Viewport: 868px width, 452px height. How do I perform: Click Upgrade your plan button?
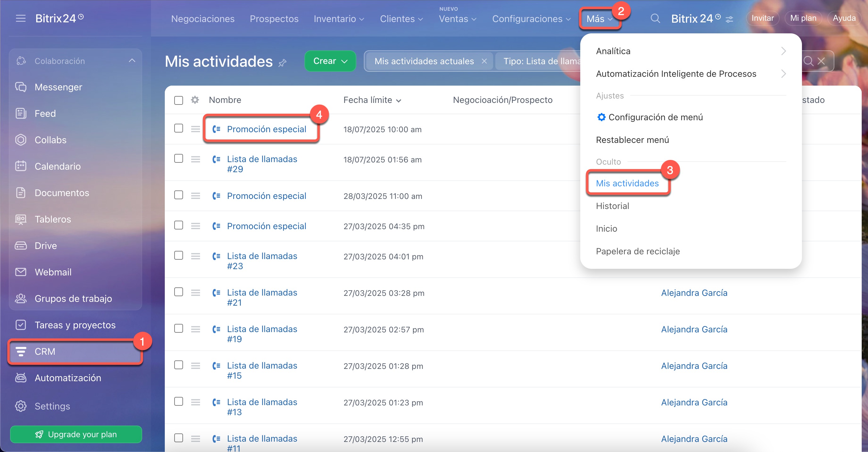pos(76,434)
